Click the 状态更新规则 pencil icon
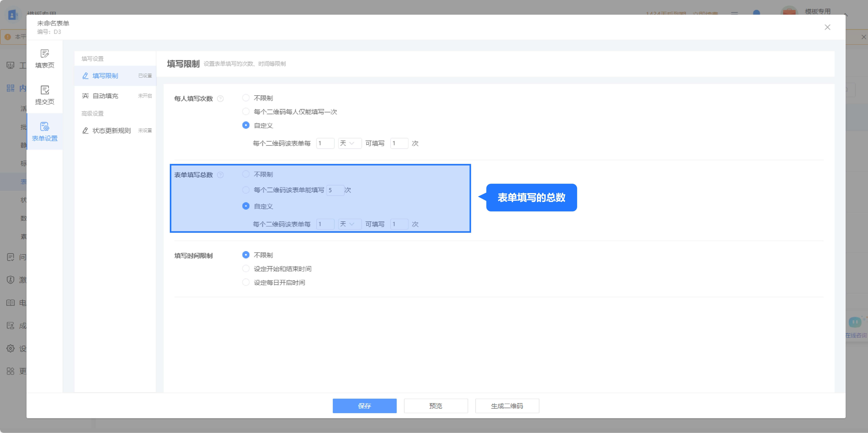Screen dimensions: 868x433 [x=86, y=131]
